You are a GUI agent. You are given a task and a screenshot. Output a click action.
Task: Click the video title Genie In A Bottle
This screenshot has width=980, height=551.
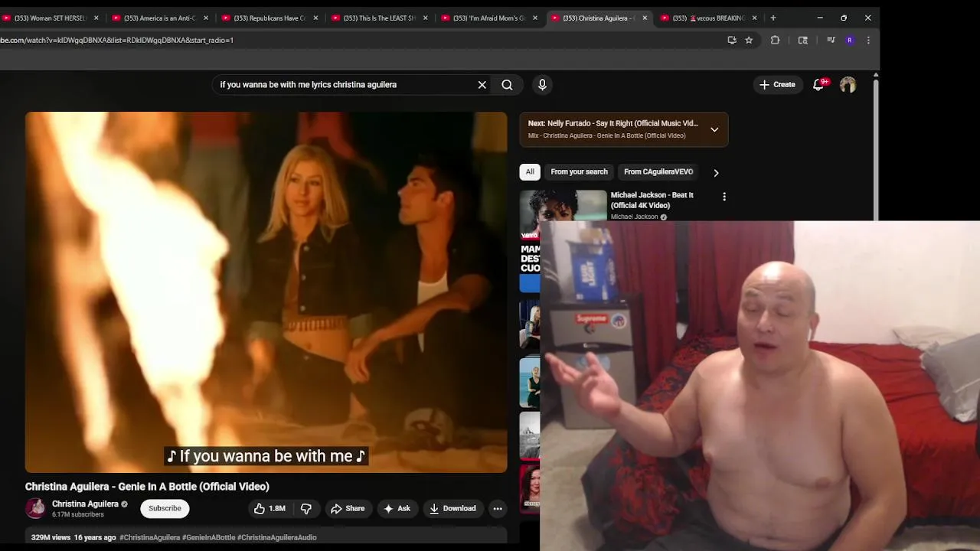[147, 487]
